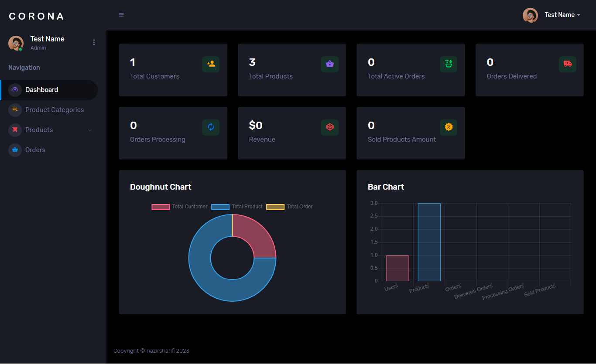Click the blue Products bar in chart
The image size is (596, 364).
click(x=429, y=242)
